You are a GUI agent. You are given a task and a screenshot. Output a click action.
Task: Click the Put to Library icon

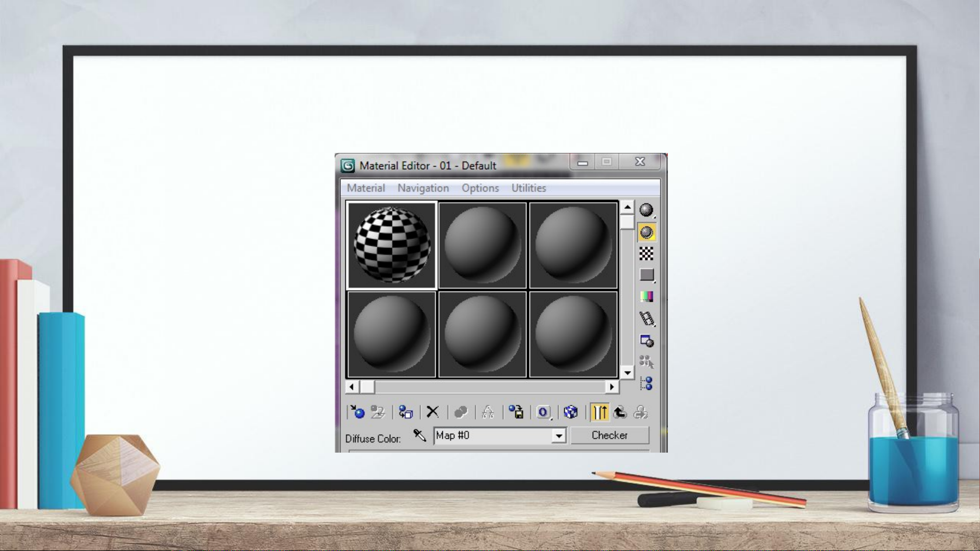[516, 412]
